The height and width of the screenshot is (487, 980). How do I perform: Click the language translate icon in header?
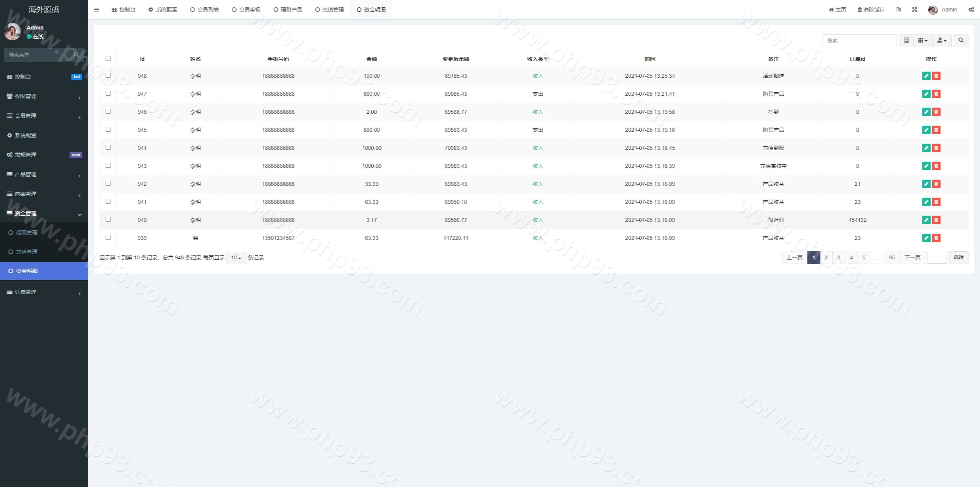click(x=898, y=10)
